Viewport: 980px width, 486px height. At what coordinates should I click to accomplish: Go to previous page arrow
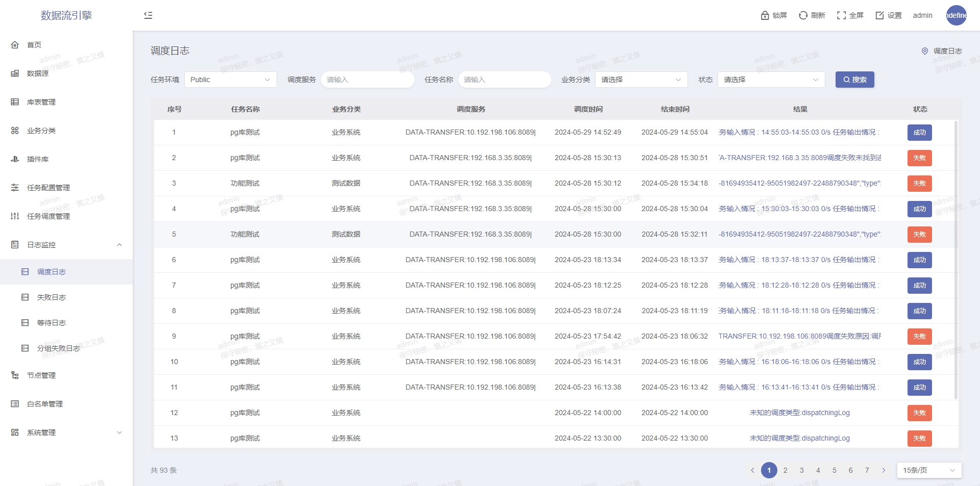[752, 470]
